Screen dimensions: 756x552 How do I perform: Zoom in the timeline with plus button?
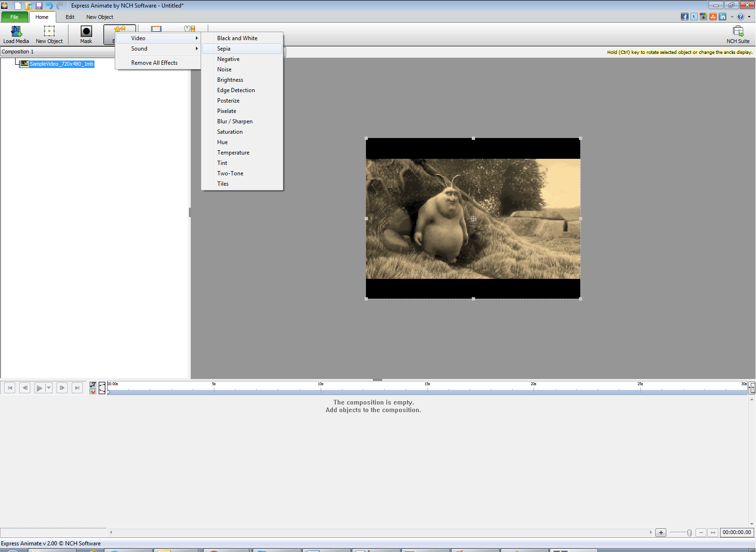pyautogui.click(x=661, y=533)
